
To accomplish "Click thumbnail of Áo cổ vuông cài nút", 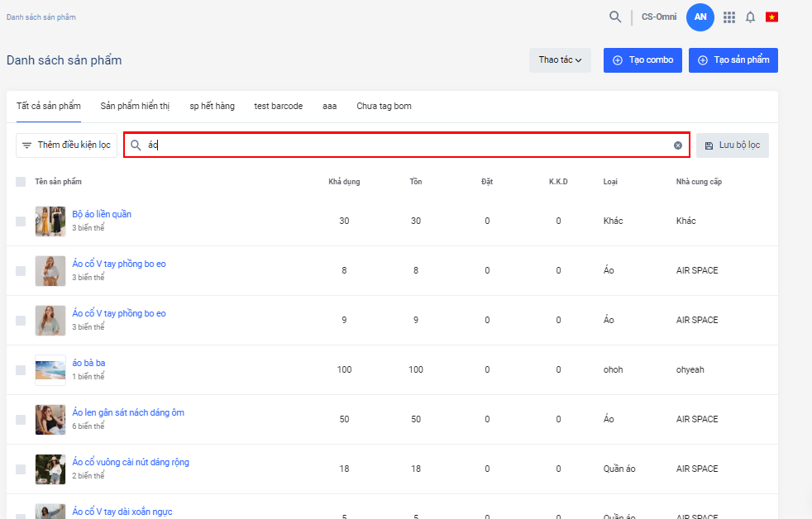I will pos(50,469).
